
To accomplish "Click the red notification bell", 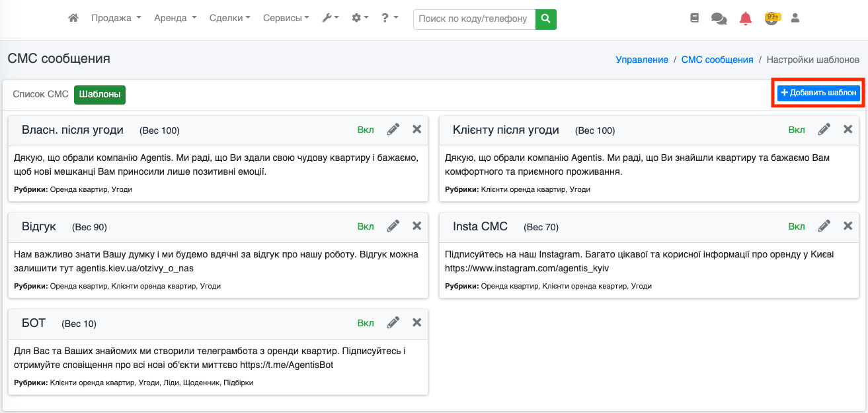I will (x=746, y=19).
